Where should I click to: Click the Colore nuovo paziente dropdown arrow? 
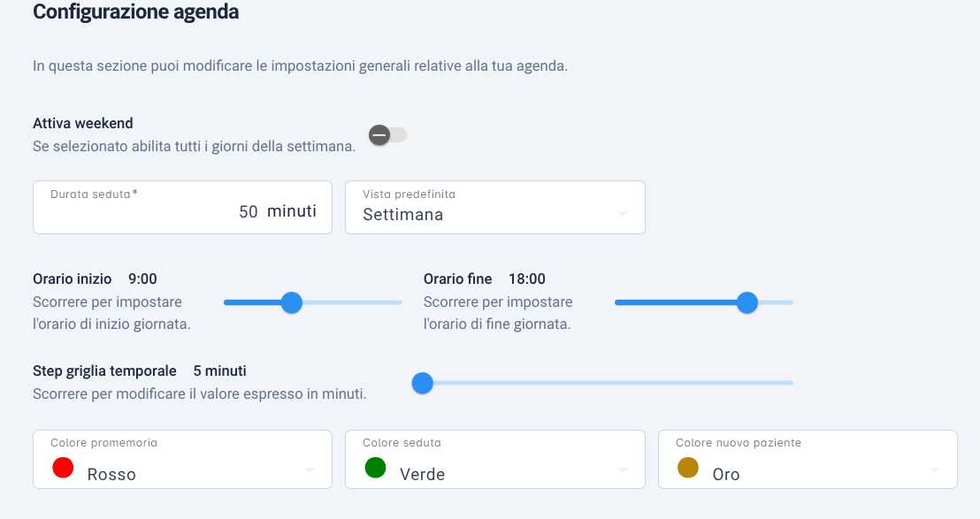(934, 470)
